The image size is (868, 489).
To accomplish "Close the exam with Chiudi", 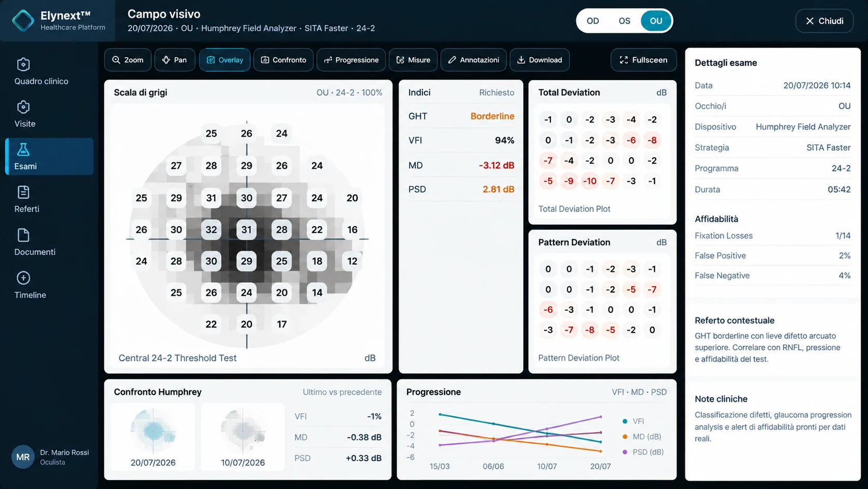I will [824, 21].
